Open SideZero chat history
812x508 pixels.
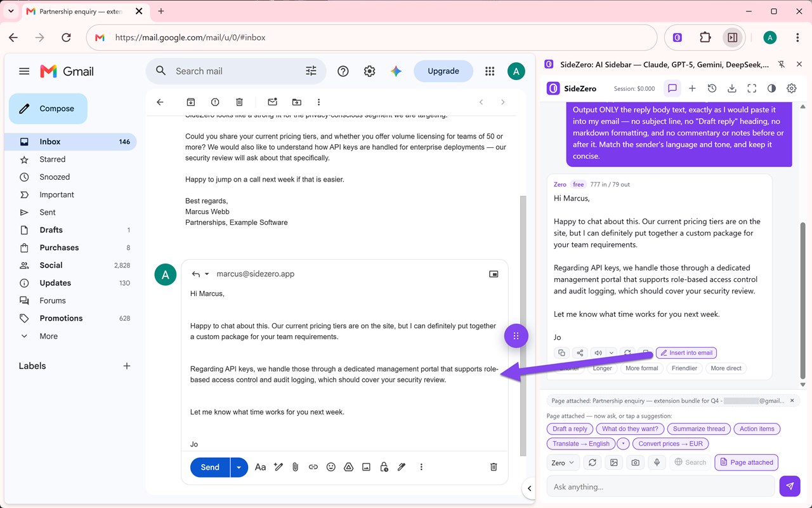pyautogui.click(x=712, y=88)
